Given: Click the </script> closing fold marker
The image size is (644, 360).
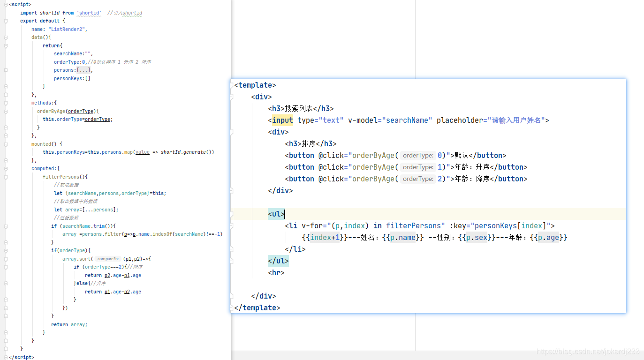Looking at the screenshot, I should pos(6,357).
